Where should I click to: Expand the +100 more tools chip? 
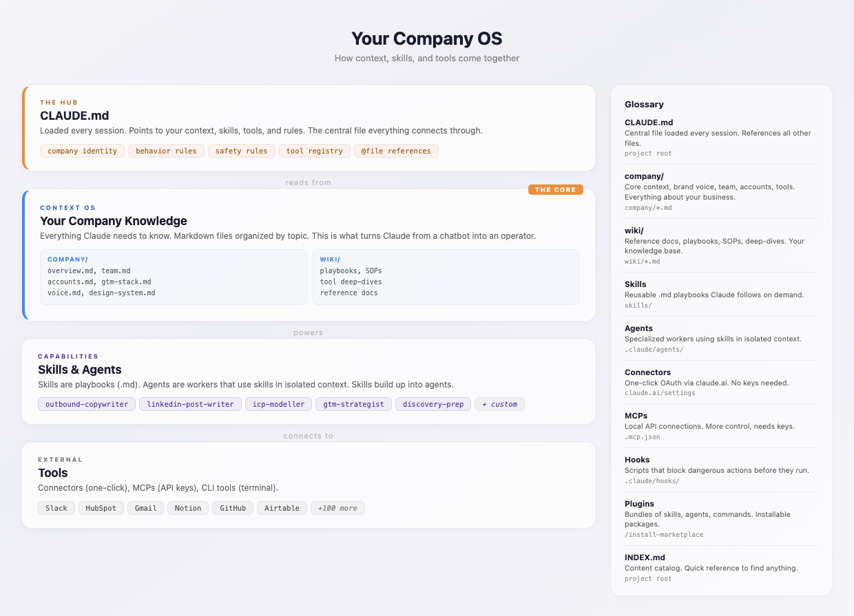point(338,508)
